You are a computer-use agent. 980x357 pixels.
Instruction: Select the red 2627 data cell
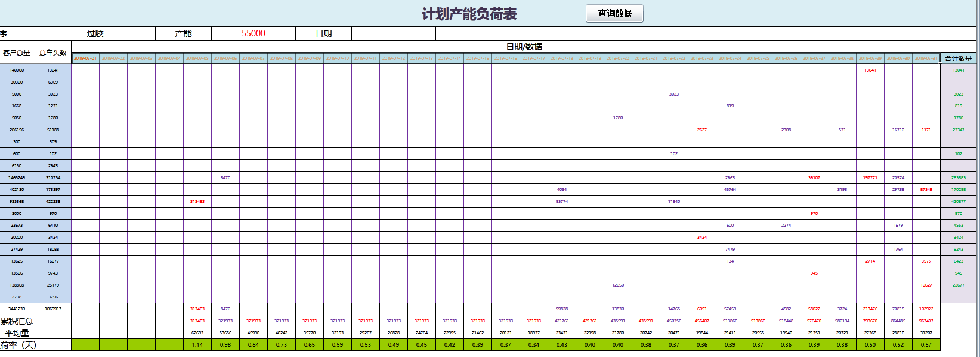pyautogui.click(x=702, y=130)
